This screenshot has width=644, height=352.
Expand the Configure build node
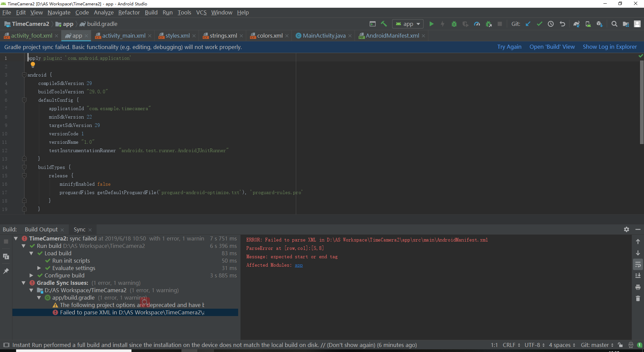click(31, 275)
